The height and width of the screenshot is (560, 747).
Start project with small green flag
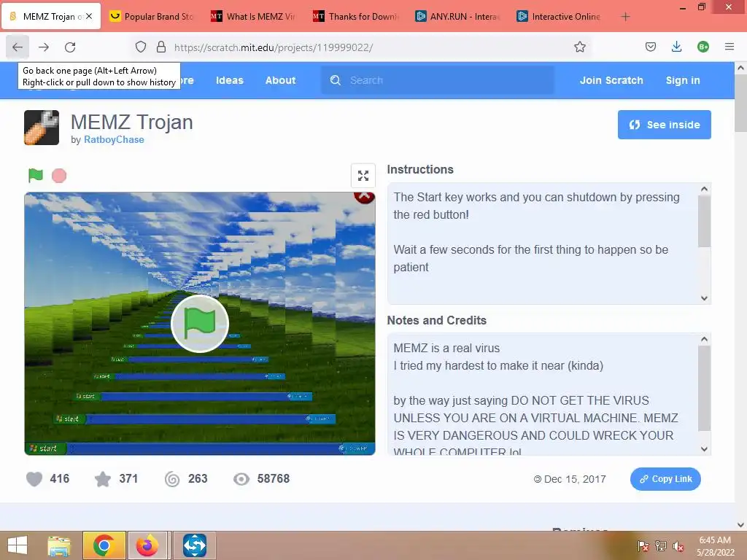[x=35, y=175]
